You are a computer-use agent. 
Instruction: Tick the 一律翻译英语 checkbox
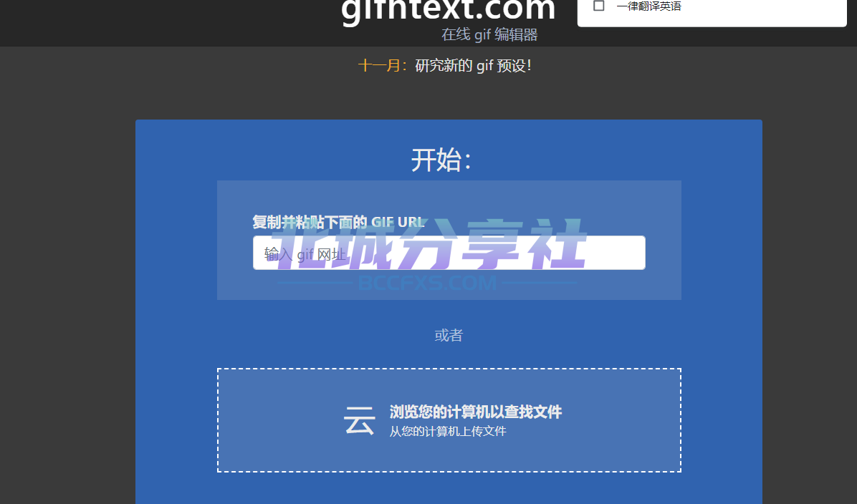(x=598, y=6)
